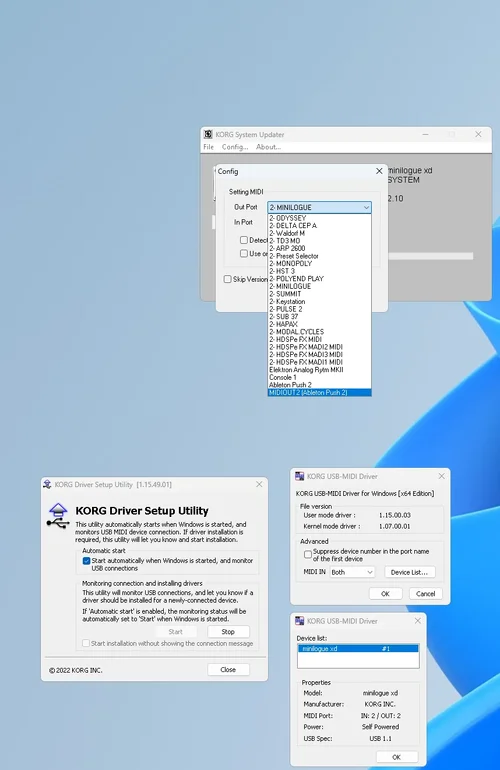Open the About... menu in KORG System Updater
This screenshot has height=770, width=500.
[x=268, y=147]
